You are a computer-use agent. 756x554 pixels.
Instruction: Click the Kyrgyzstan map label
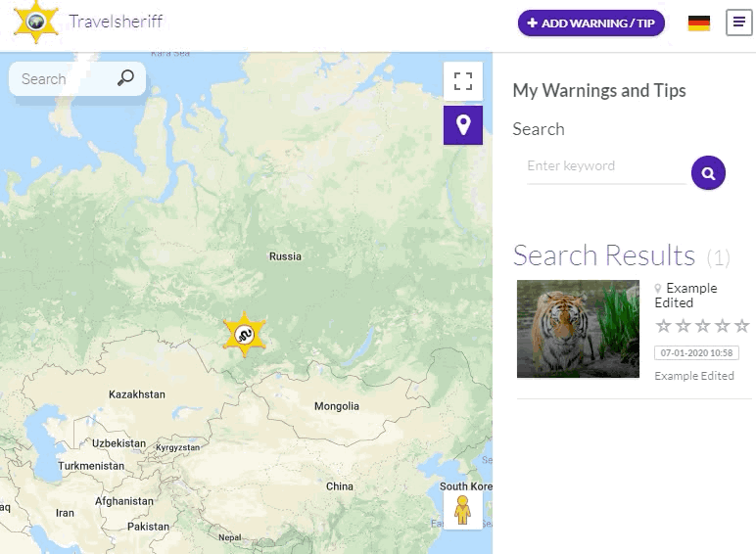click(x=177, y=447)
